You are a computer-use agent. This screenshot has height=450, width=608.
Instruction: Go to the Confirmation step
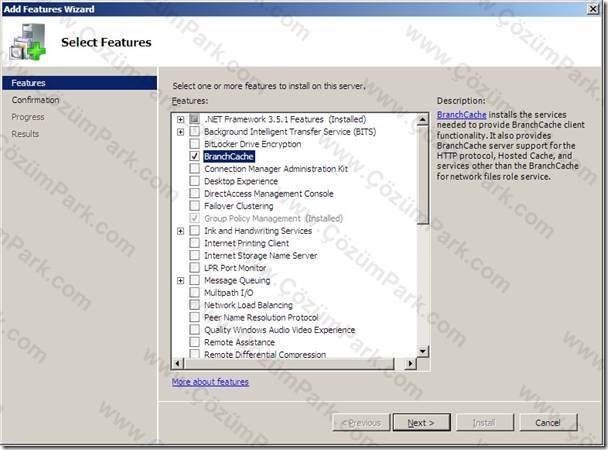click(x=35, y=100)
